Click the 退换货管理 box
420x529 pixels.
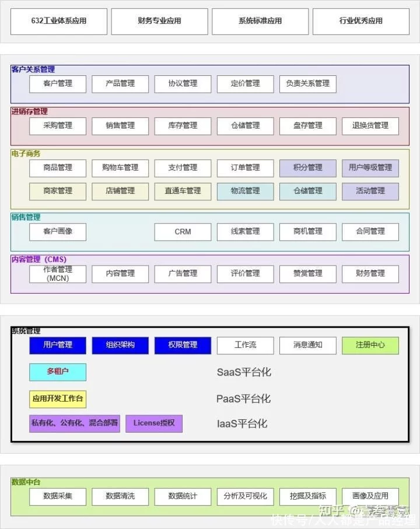(x=370, y=126)
